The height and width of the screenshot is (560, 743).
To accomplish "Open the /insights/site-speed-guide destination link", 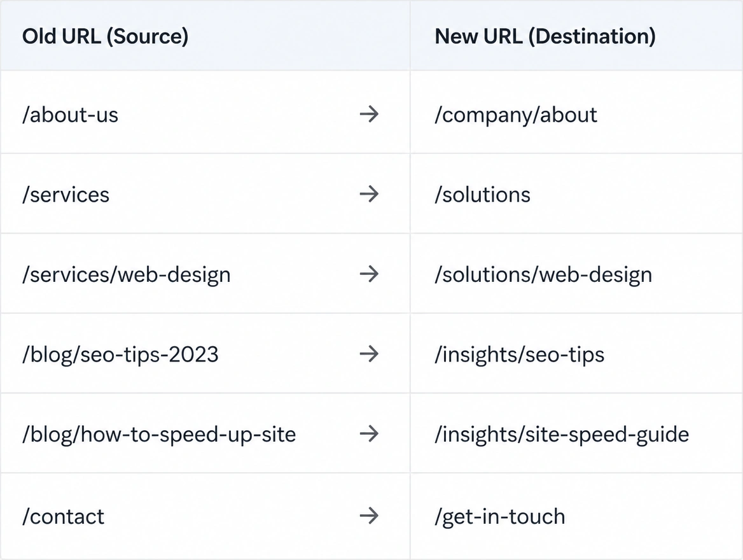I will pyautogui.click(x=562, y=435).
